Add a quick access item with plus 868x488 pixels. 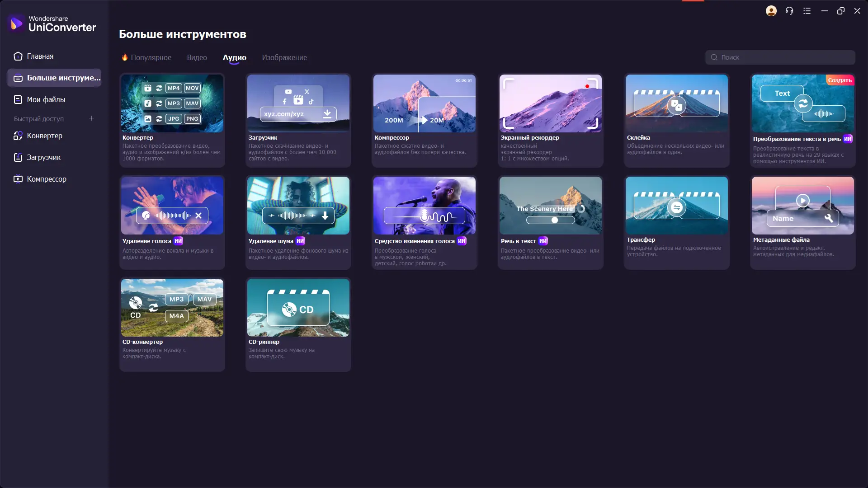(91, 118)
